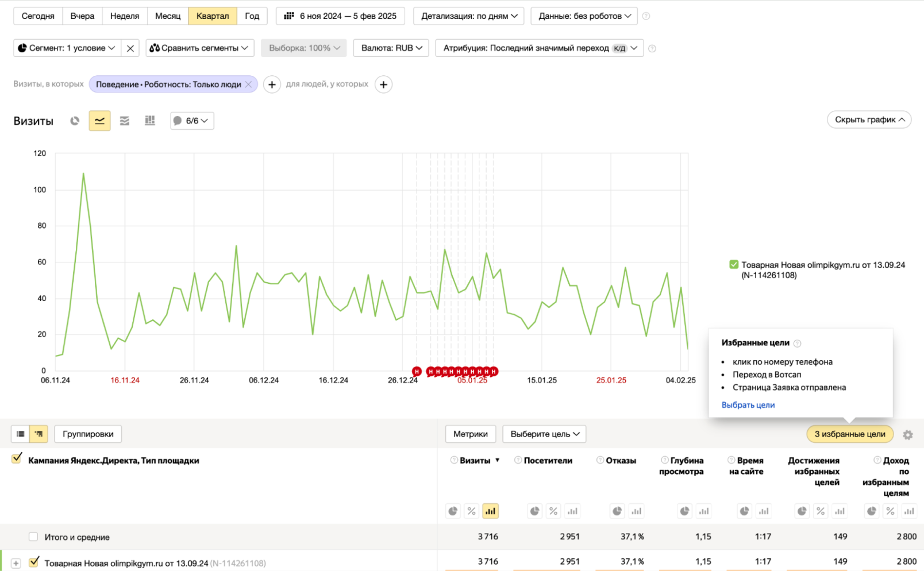Select the Месяц period tab

point(168,16)
